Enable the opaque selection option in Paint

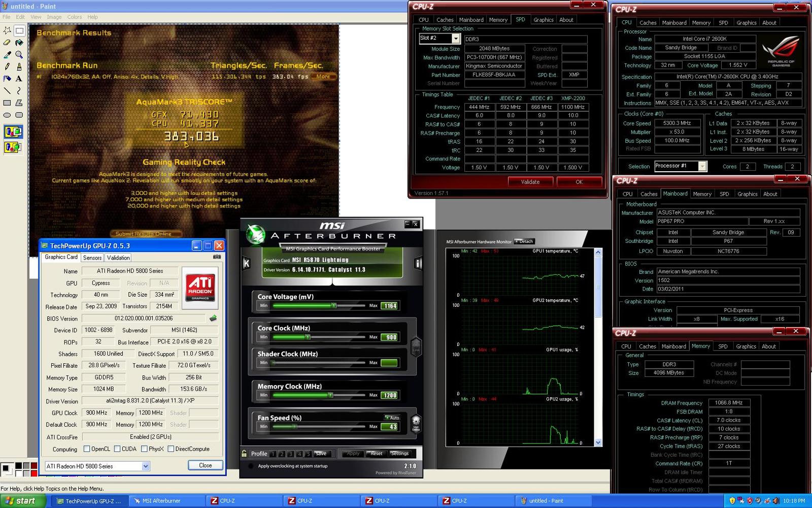(13, 132)
